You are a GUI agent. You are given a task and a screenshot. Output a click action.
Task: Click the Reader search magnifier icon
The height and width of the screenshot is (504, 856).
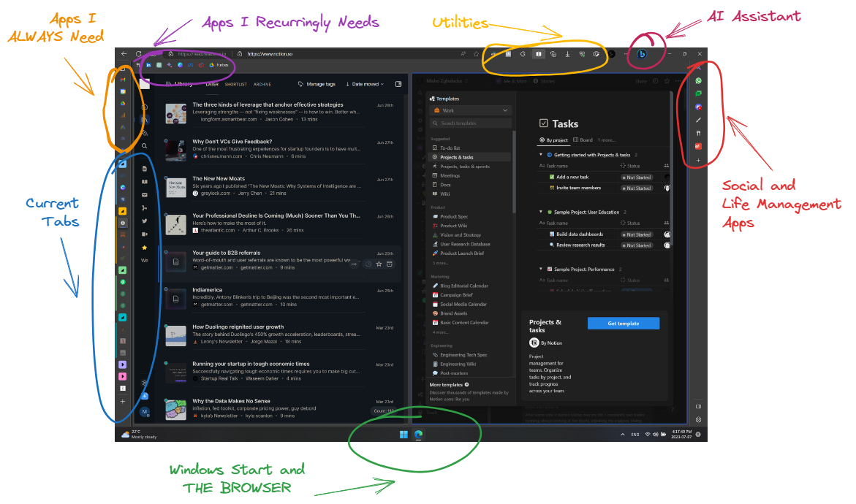click(144, 145)
